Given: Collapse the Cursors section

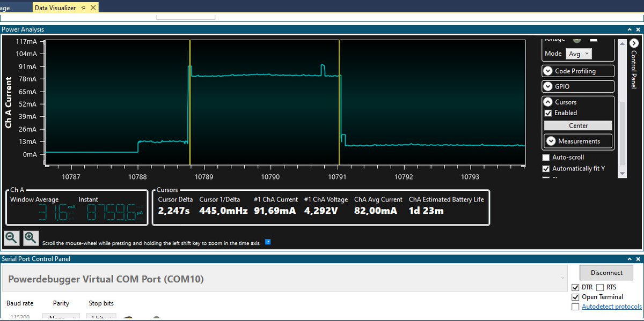Looking at the screenshot, I should point(548,102).
